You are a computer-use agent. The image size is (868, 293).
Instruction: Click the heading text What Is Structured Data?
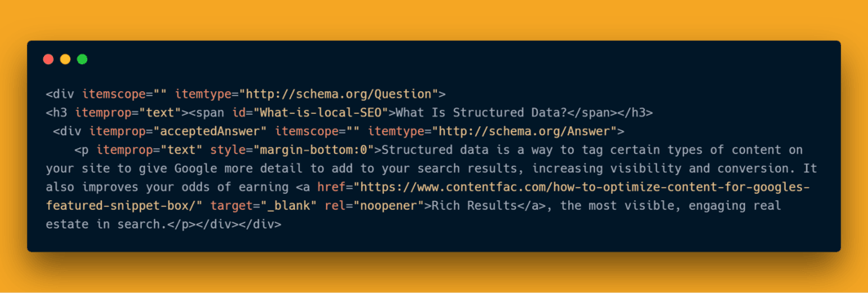(x=482, y=113)
